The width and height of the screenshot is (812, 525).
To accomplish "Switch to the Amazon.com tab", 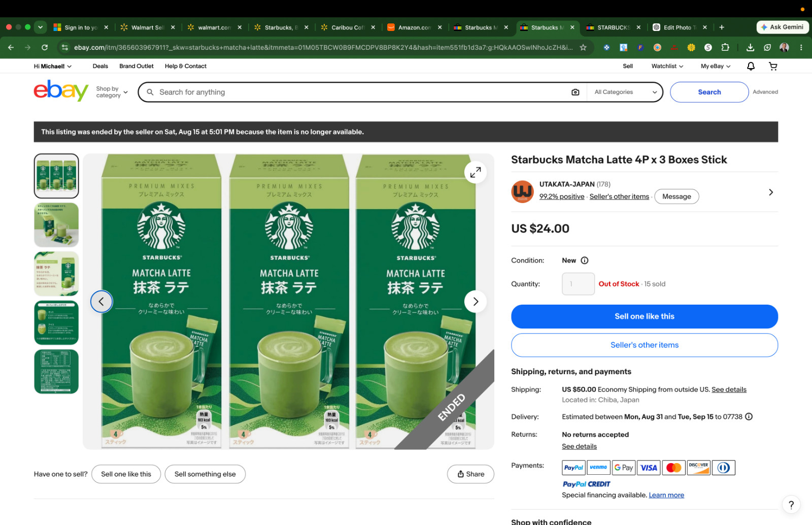I will [x=414, y=27].
